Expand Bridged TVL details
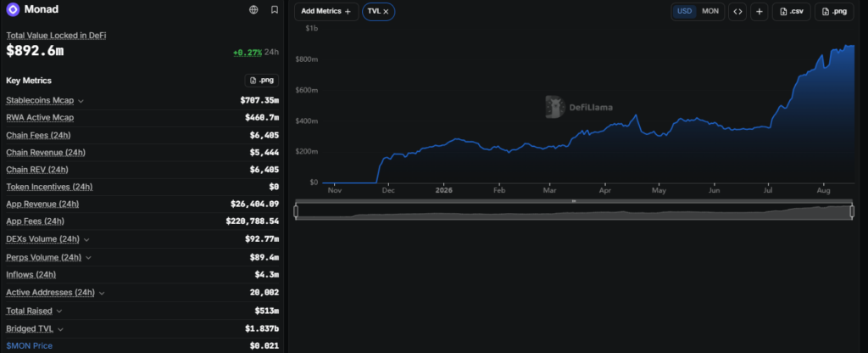868x353 pixels. coord(60,329)
